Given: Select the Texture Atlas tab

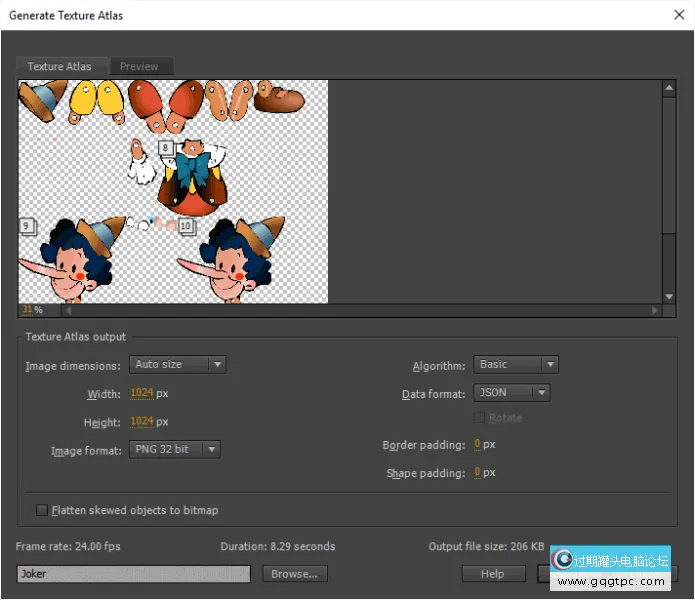Looking at the screenshot, I should pos(59,67).
